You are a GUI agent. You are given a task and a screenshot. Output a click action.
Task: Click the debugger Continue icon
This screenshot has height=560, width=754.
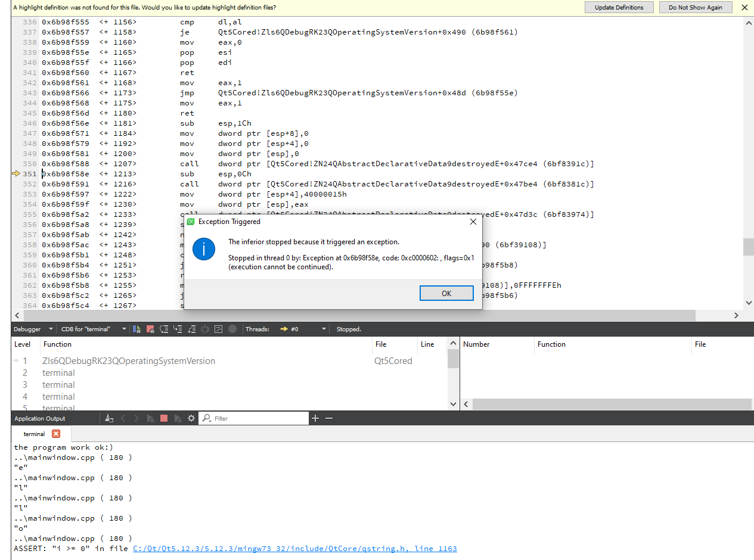(x=137, y=329)
